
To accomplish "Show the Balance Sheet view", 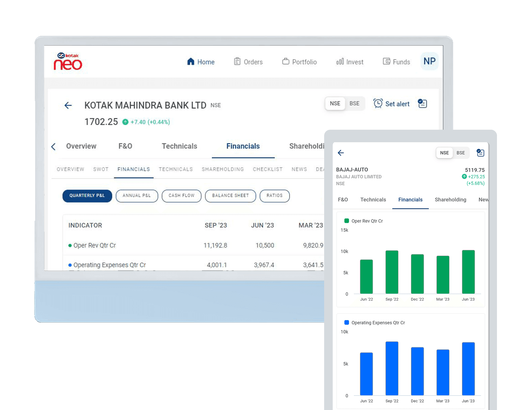I will (x=230, y=196).
